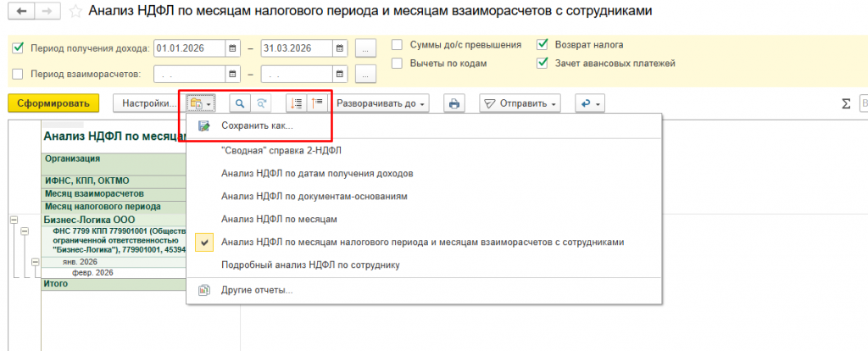Click the cancel search icon
This screenshot has width=868, height=351.
[261, 103]
